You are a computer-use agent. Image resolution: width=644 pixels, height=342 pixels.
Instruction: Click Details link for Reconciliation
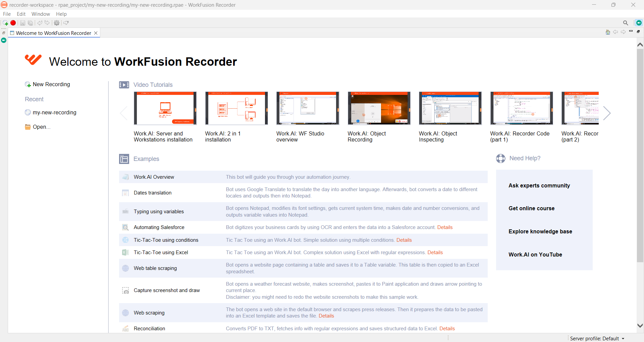(x=447, y=329)
